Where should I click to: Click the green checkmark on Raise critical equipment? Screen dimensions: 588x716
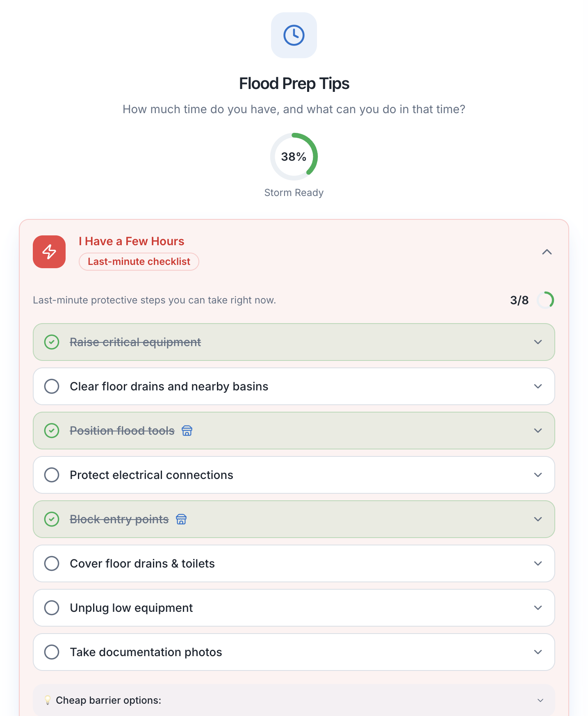click(x=52, y=342)
